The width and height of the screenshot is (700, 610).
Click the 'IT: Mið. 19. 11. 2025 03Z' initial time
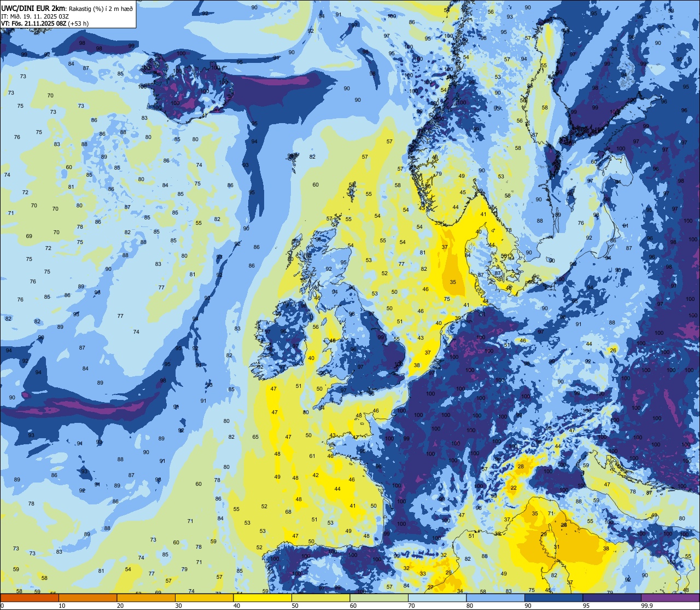tap(34, 16)
